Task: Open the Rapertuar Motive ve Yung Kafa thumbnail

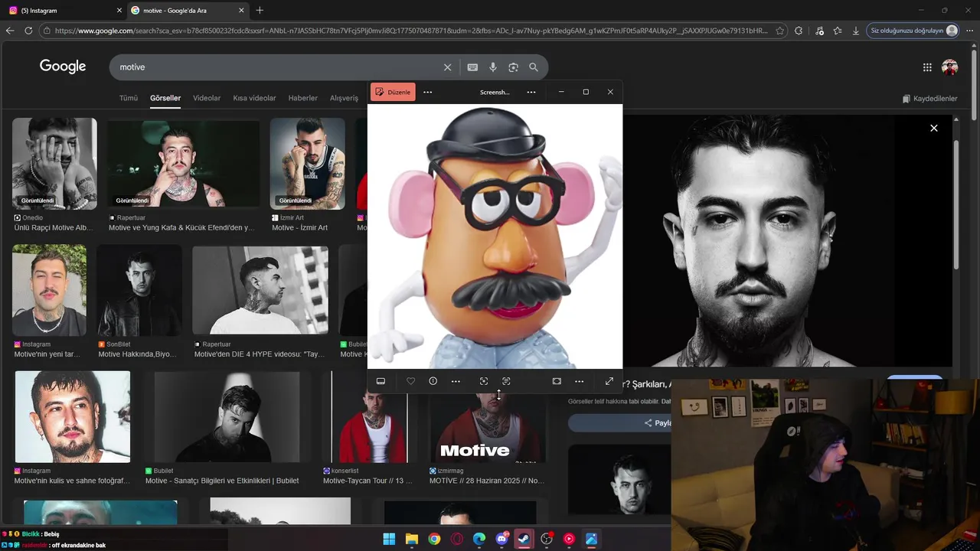Action: [183, 164]
